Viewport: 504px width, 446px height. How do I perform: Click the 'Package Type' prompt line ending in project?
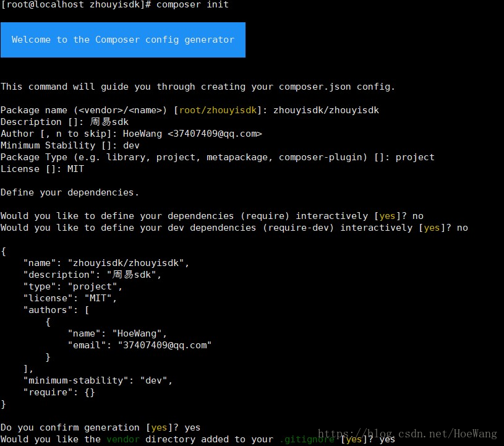click(x=218, y=157)
